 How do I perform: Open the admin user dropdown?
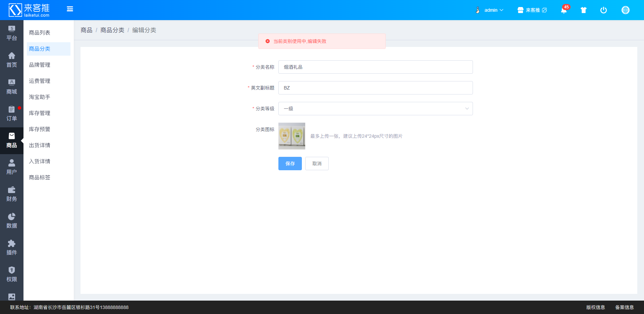click(x=490, y=10)
